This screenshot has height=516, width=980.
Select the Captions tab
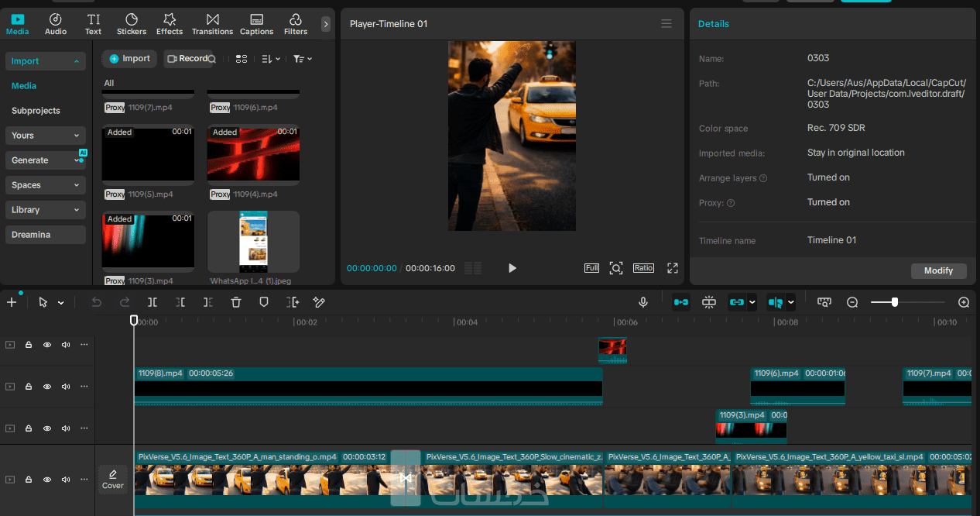click(x=257, y=24)
